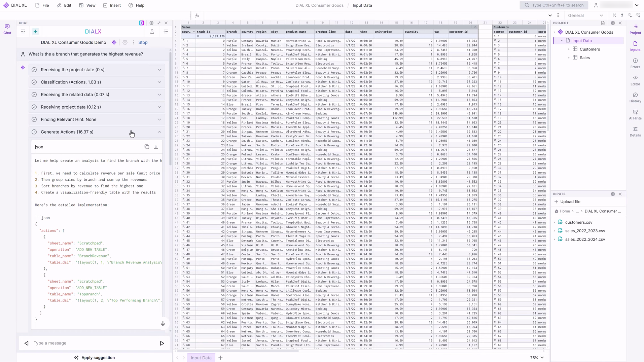The image size is (644, 362).
Task: Open the Editor panel in sidebar
Action: [x=635, y=80]
